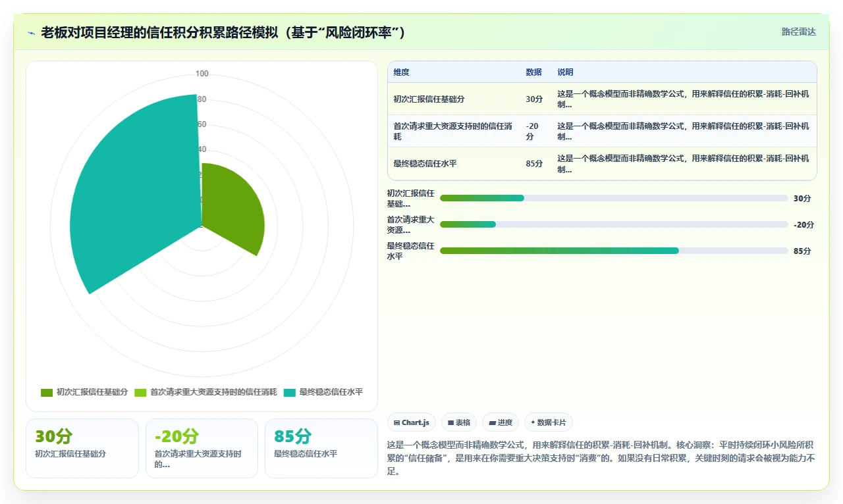Click the 30分 table data cell
843x504 pixels.
[x=534, y=99]
